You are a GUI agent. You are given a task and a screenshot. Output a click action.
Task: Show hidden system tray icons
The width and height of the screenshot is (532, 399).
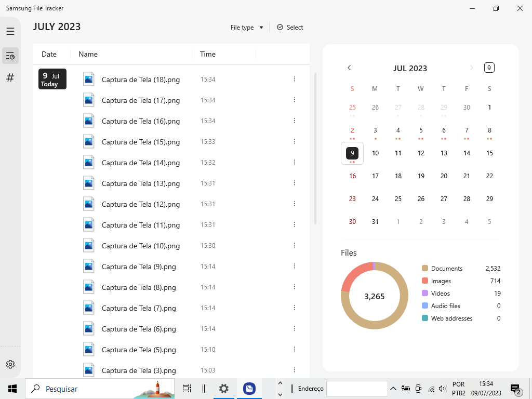(x=393, y=389)
